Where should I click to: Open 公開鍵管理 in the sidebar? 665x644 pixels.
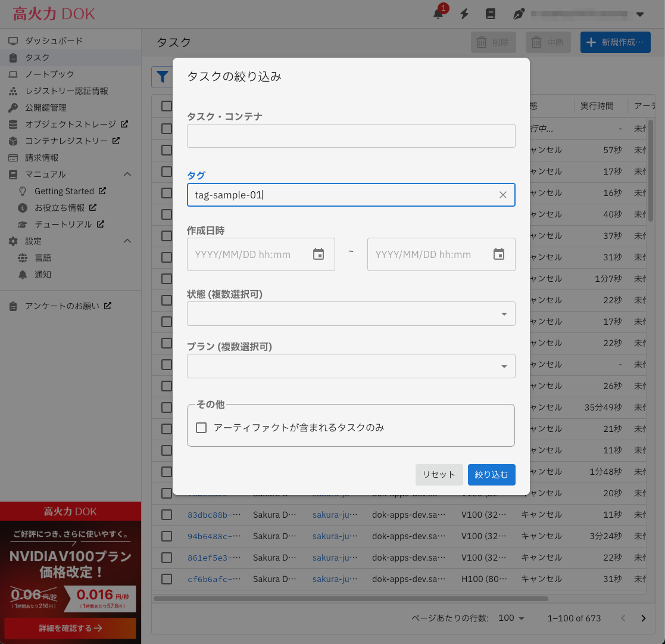(x=70, y=108)
